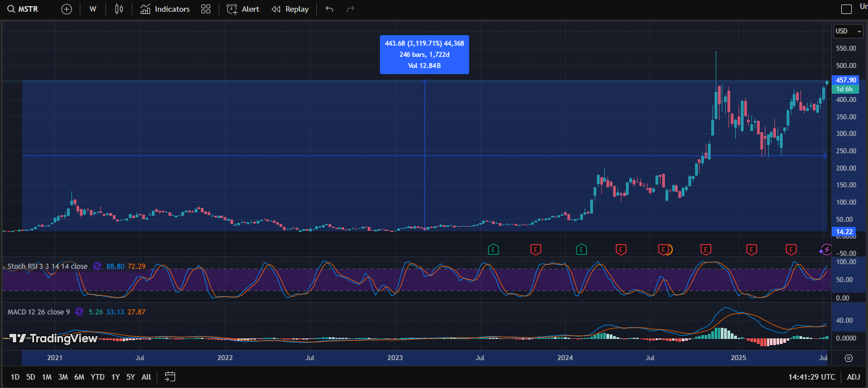Select the MACD 12 26 close 9 label
This screenshot has height=388, width=868.
(38, 312)
